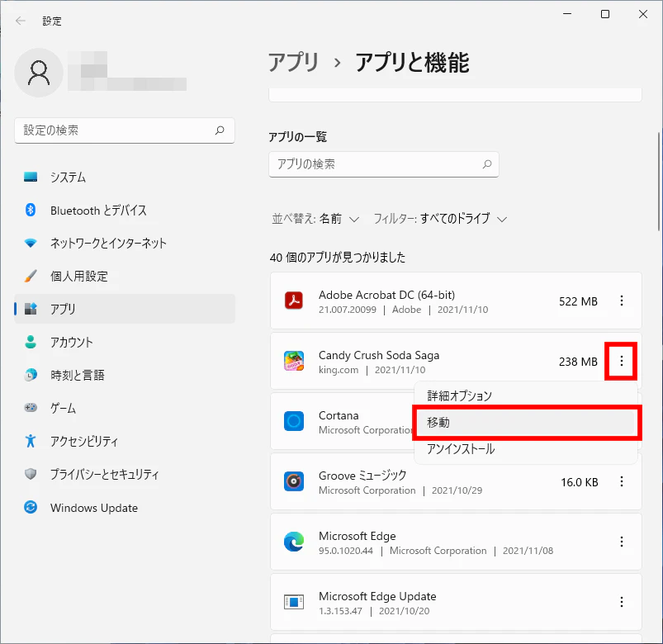This screenshot has width=663, height=644.
Task: Open more options for Candy Crush Soda Saga
Action: click(622, 361)
